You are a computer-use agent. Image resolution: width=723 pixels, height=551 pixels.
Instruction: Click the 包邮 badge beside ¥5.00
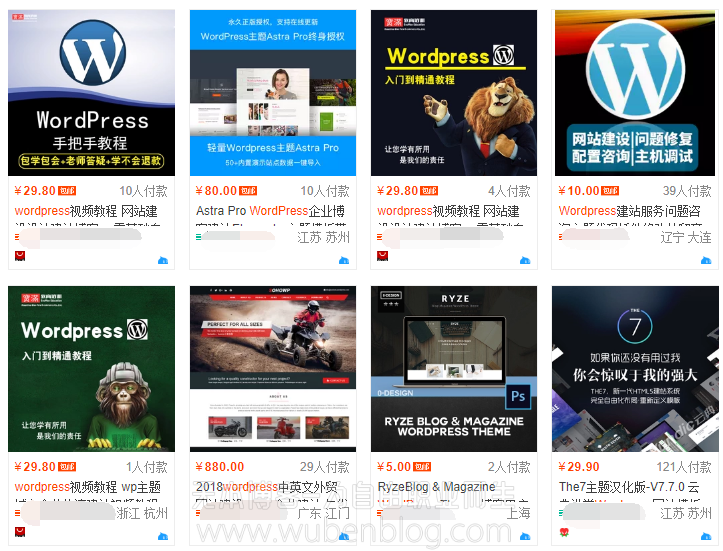[x=422, y=467]
